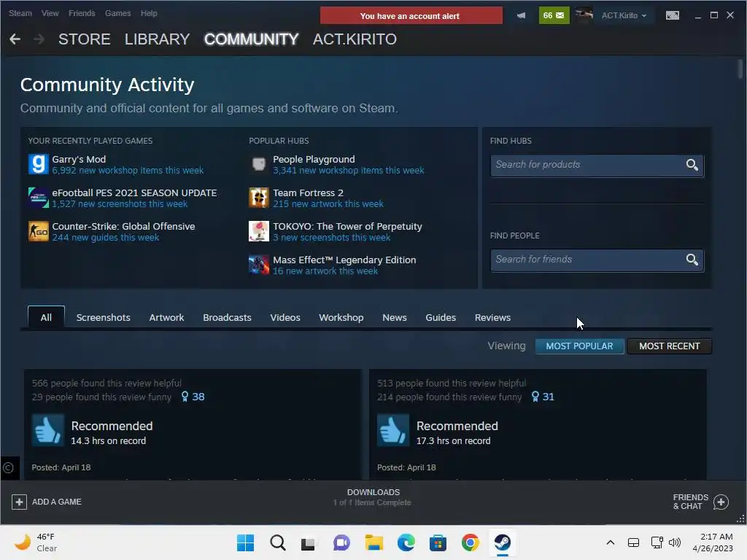Open the Steam menu

tap(20, 13)
